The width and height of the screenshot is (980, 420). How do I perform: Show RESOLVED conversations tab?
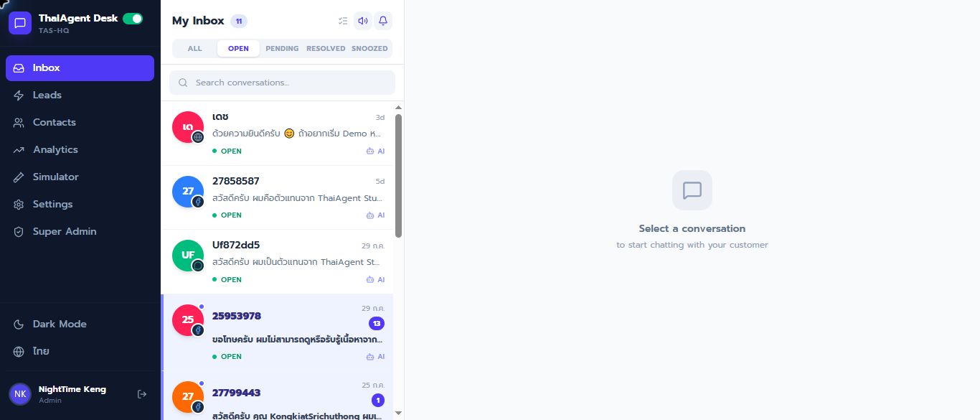click(x=326, y=49)
